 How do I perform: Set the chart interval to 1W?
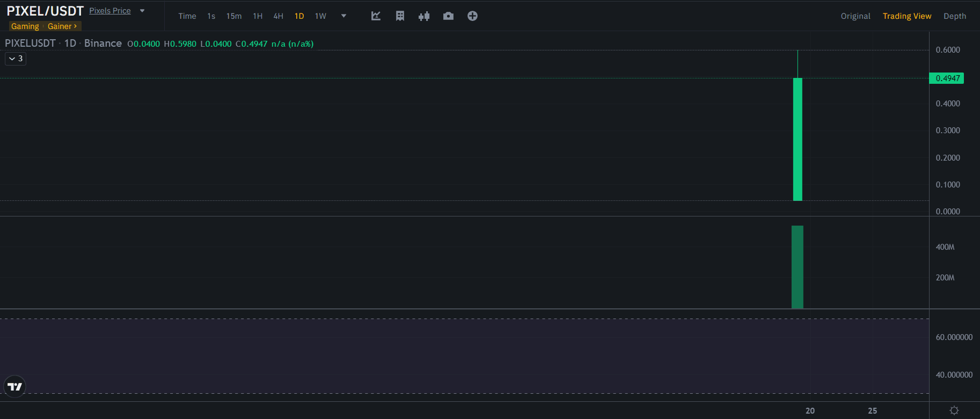point(320,16)
